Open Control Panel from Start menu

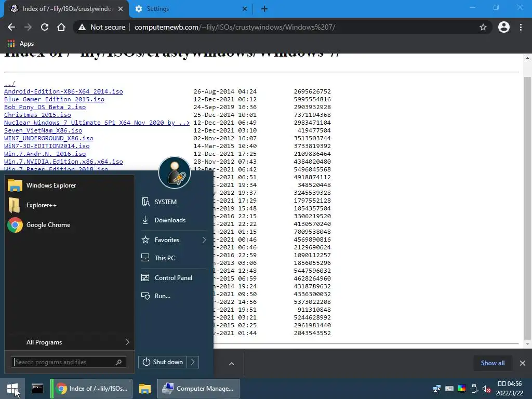click(x=173, y=277)
